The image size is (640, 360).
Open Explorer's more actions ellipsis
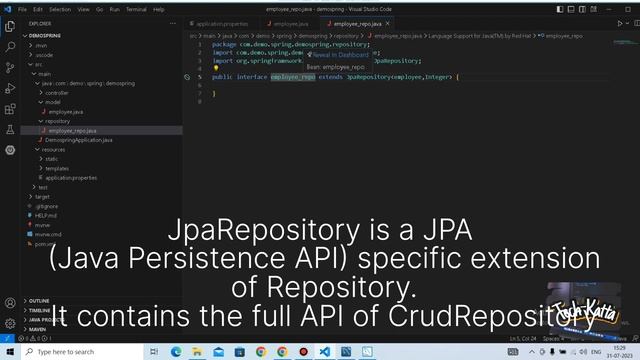pyautogui.click(x=173, y=24)
